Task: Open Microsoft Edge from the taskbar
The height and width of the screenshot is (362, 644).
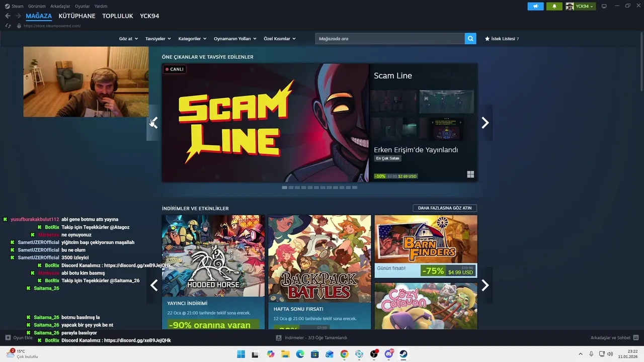Action: coord(300,354)
